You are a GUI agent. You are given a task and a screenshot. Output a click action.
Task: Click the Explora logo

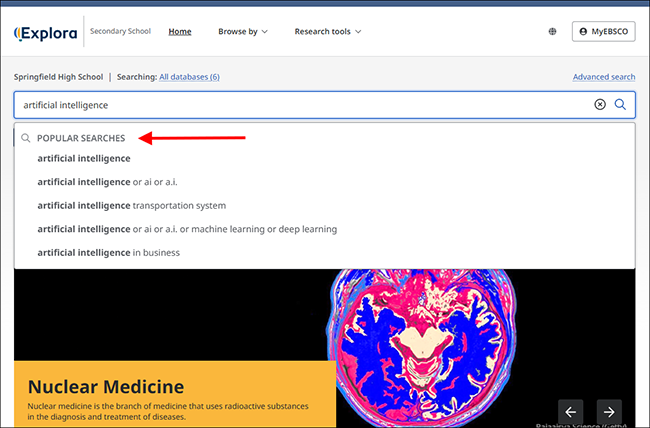pos(46,33)
